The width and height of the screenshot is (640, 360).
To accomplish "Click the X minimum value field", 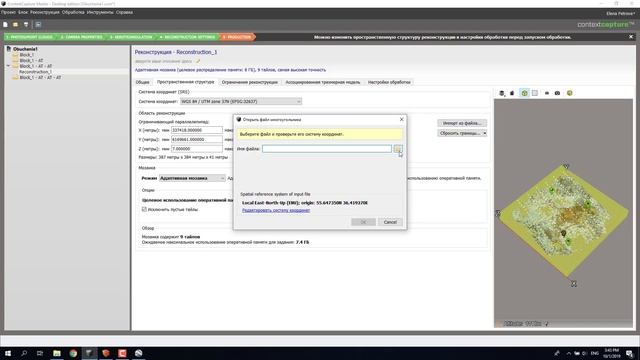I will point(197,130).
